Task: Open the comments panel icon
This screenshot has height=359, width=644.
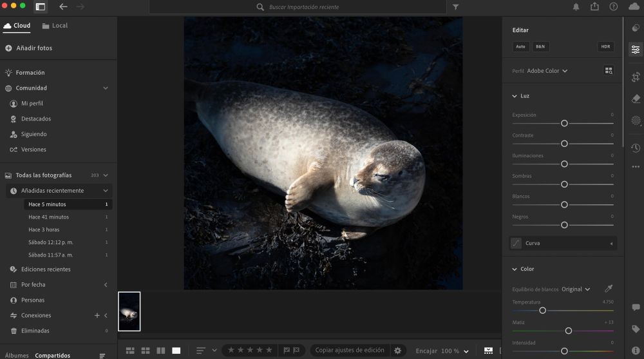Action: (x=636, y=307)
